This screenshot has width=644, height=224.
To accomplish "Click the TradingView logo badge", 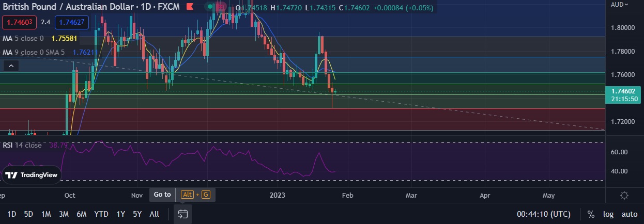I will (x=32, y=175).
